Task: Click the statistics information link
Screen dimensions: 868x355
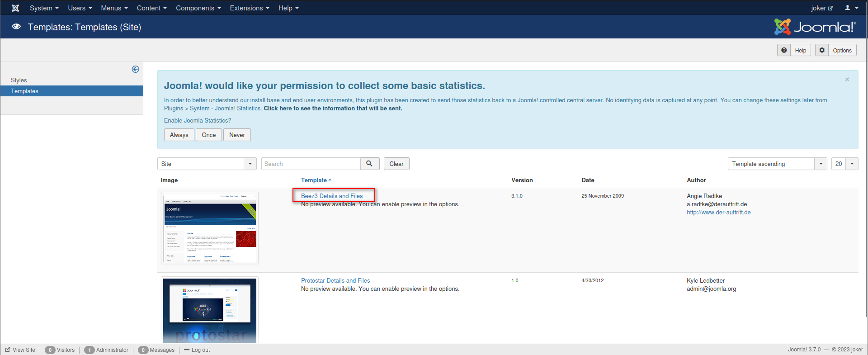Action: coord(333,109)
